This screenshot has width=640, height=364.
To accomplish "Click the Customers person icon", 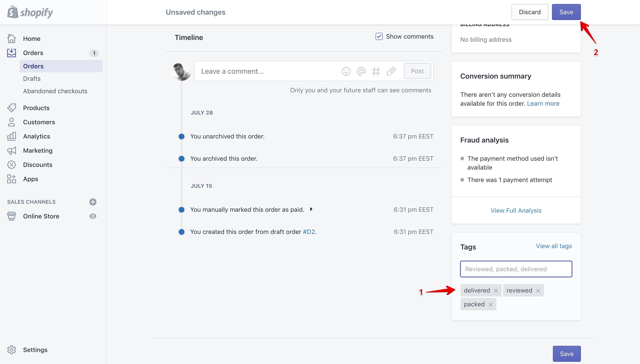I will [x=12, y=122].
